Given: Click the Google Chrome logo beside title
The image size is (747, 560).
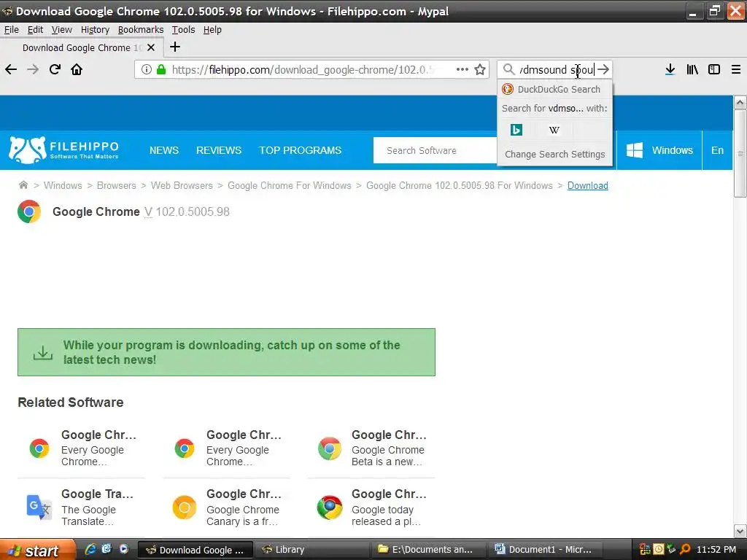Looking at the screenshot, I should click(x=29, y=211).
